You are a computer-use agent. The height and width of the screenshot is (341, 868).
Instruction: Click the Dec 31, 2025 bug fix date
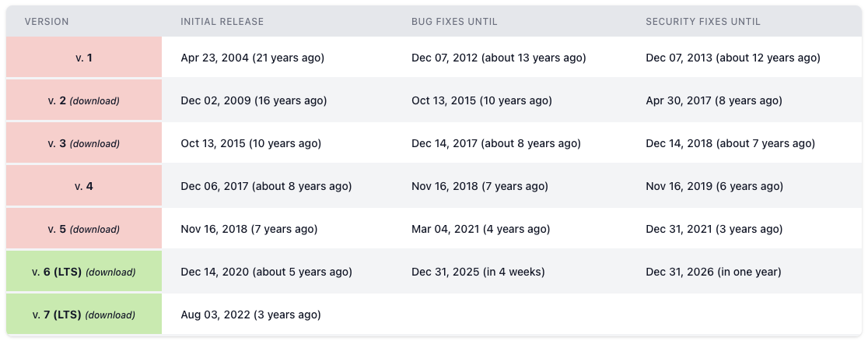point(478,272)
